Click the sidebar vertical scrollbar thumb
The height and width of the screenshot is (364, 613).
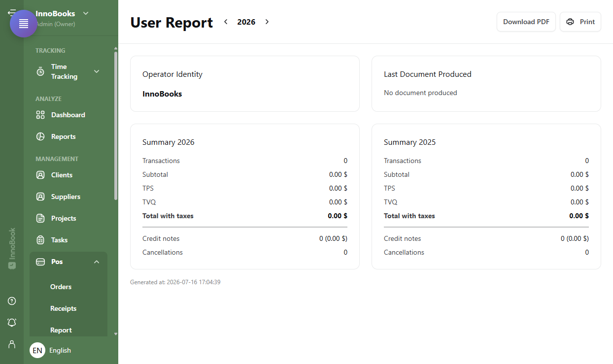pos(116,126)
